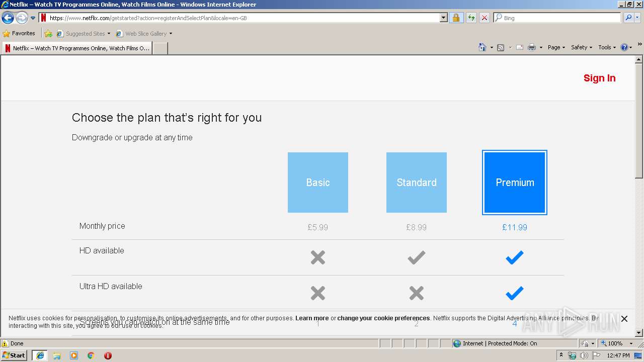Open the Safety menu

[x=582, y=47]
